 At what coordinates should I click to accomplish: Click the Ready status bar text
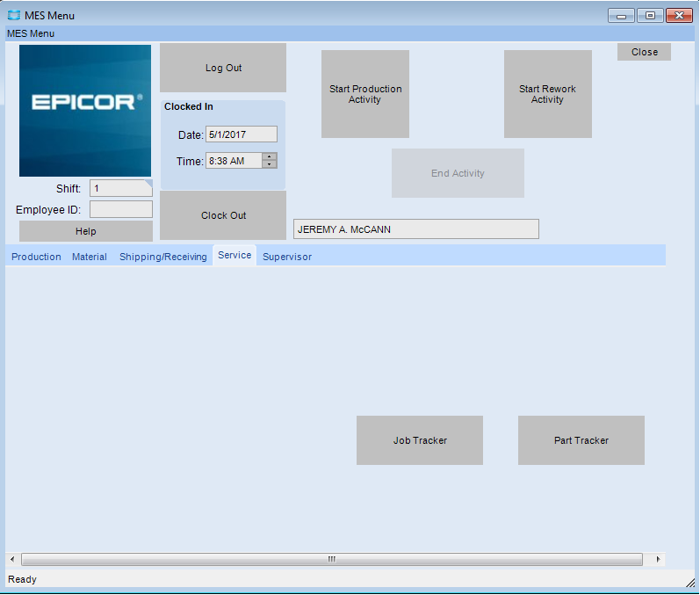22,579
